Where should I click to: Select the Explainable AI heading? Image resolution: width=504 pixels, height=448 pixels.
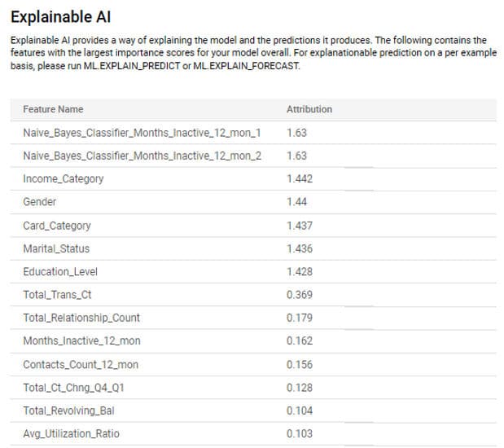60,15
